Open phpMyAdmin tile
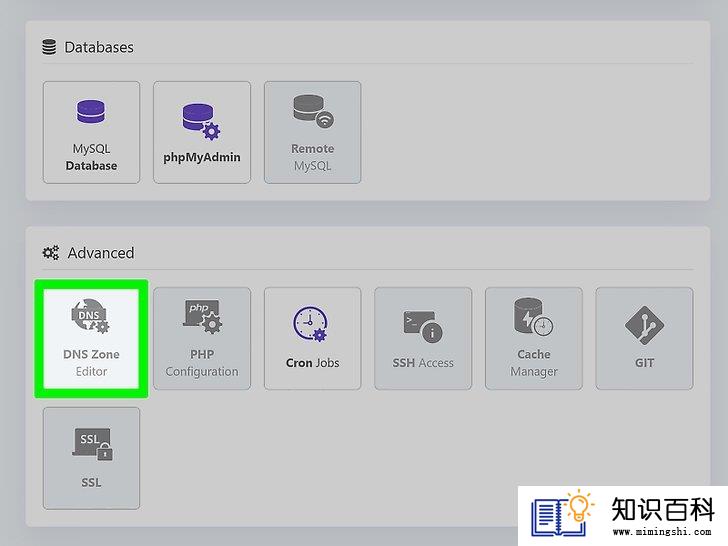Image resolution: width=728 pixels, height=546 pixels. tap(202, 132)
